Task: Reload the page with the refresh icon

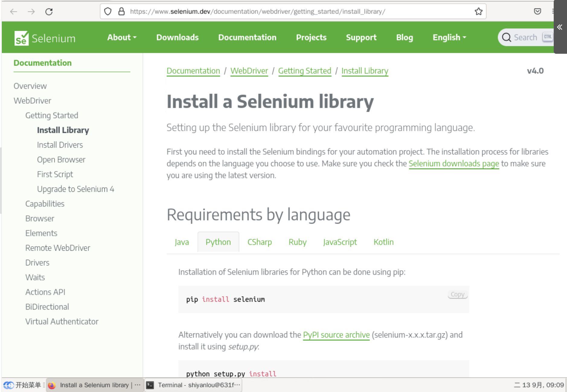Action: click(49, 11)
